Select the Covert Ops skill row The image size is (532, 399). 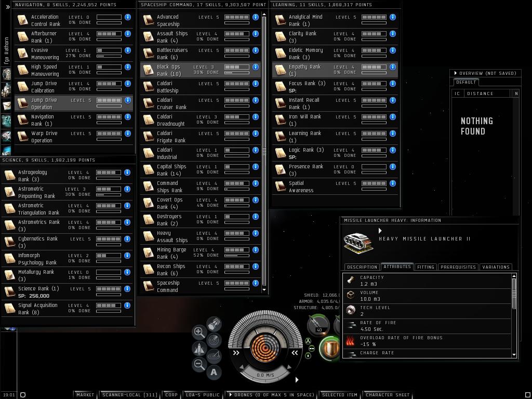[x=201, y=203]
